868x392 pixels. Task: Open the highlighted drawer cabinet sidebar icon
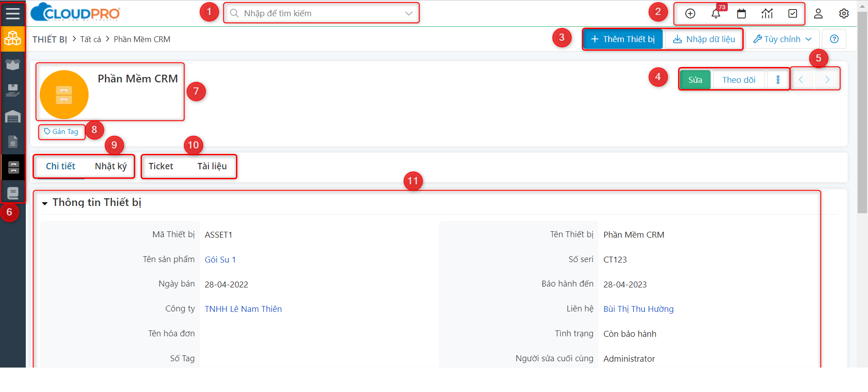pos(13,167)
